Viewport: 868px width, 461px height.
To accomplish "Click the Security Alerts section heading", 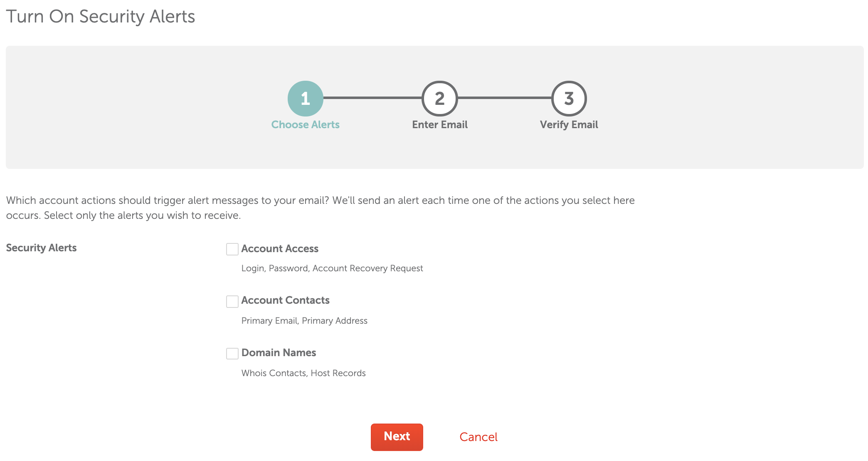I will click(x=41, y=248).
